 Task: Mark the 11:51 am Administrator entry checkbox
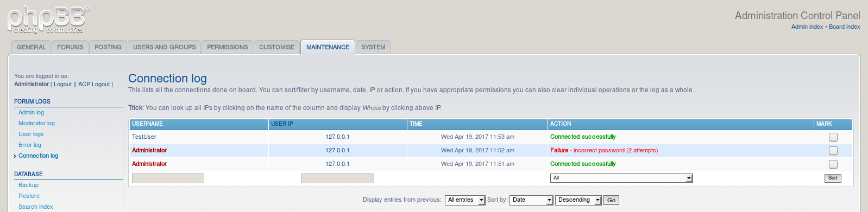click(x=833, y=164)
